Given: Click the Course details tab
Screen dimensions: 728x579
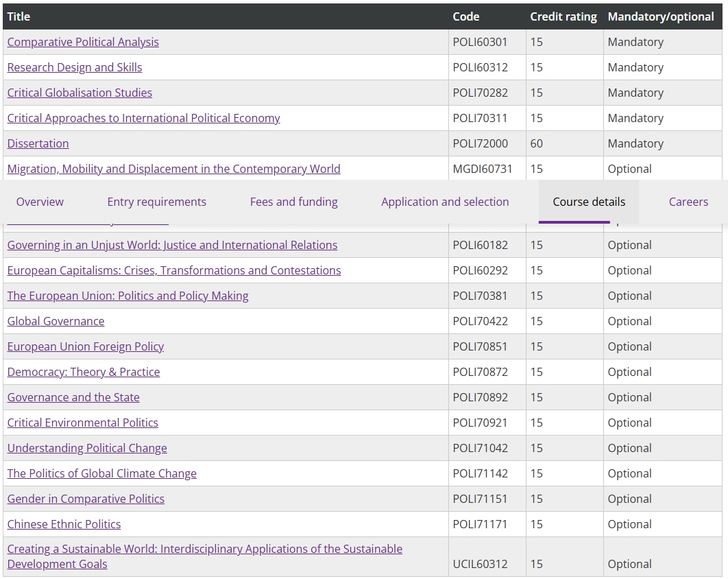Looking at the screenshot, I should click(x=589, y=202).
